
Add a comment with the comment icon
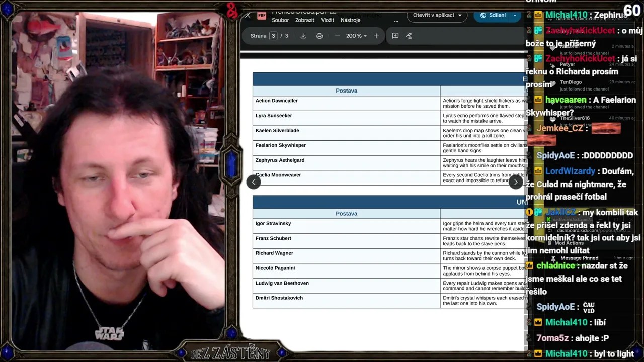[395, 36]
